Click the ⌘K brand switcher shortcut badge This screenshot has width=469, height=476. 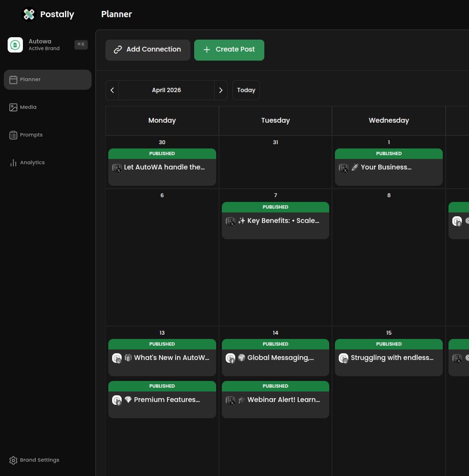81,44
